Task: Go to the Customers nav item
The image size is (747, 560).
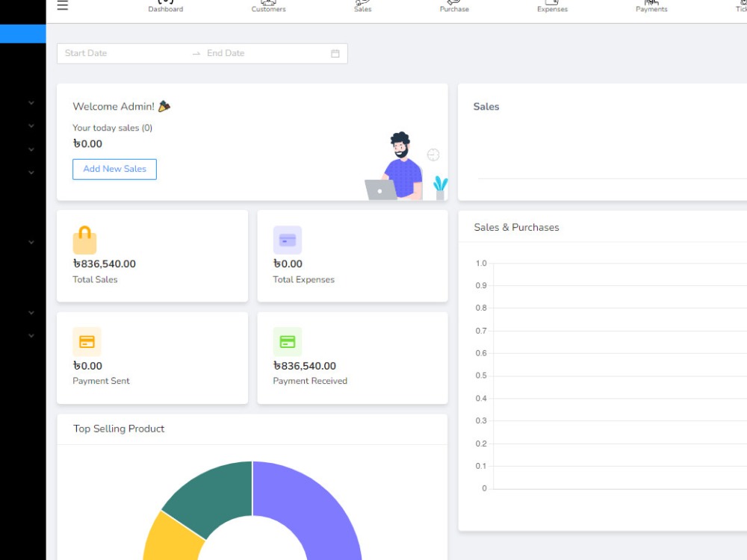Action: (x=268, y=6)
